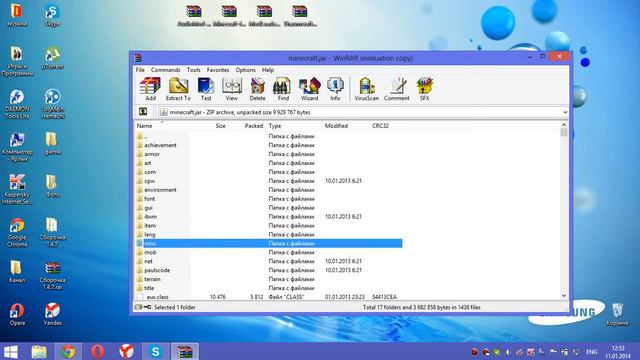The image size is (640, 360).
Task: Click the Extract To toolbar icon
Action: coord(178,89)
